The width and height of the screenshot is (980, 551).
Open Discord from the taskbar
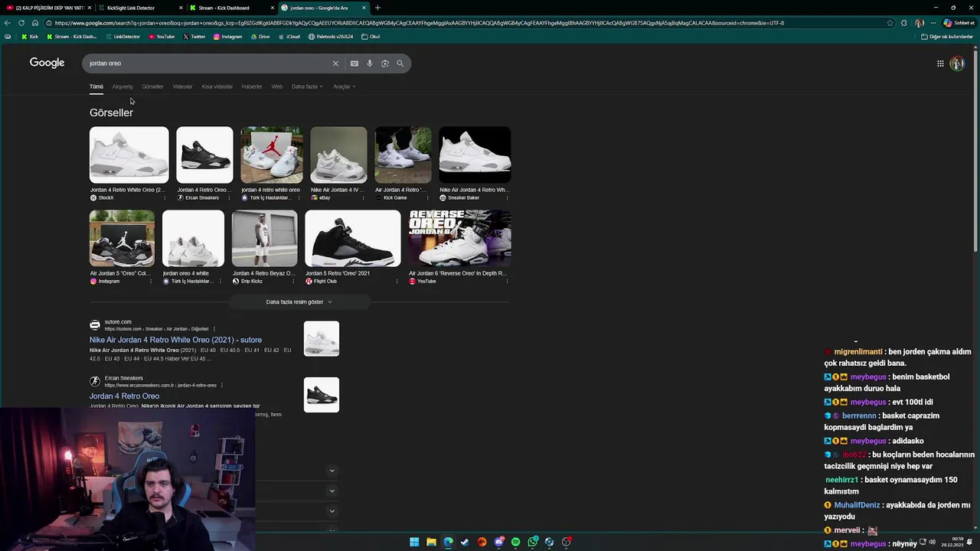[x=498, y=542]
